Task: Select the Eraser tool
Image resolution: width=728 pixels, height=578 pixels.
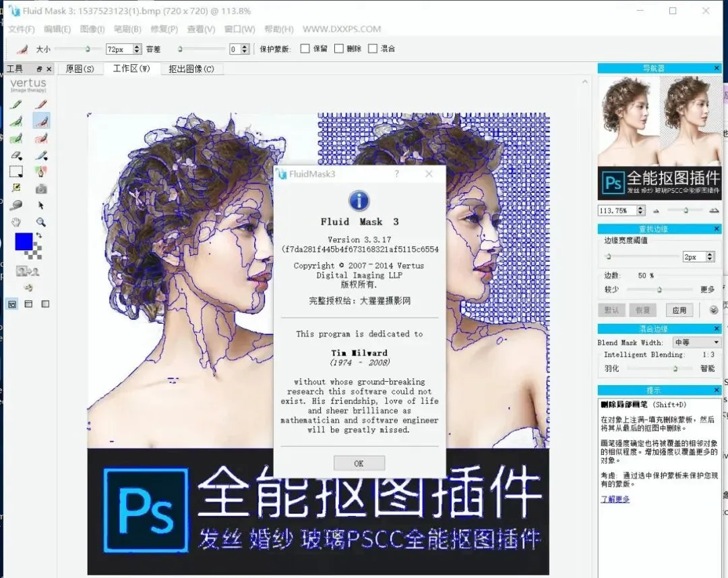Action: click(x=16, y=155)
